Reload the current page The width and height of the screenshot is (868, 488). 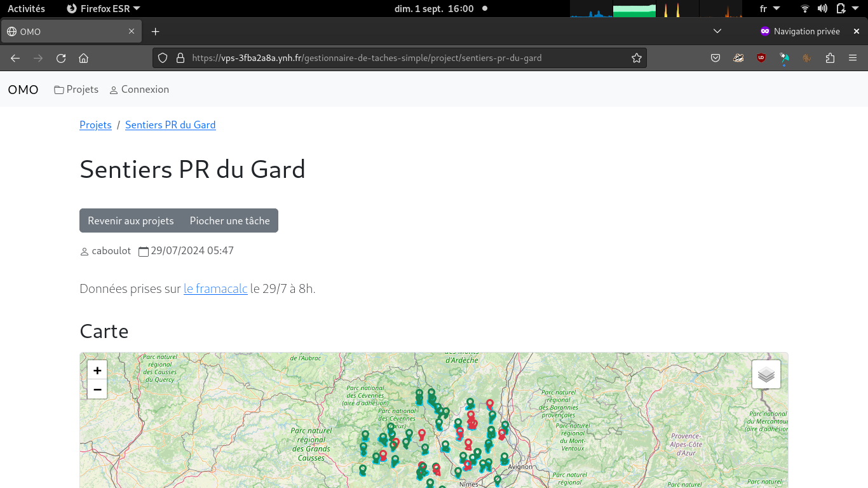(61, 58)
